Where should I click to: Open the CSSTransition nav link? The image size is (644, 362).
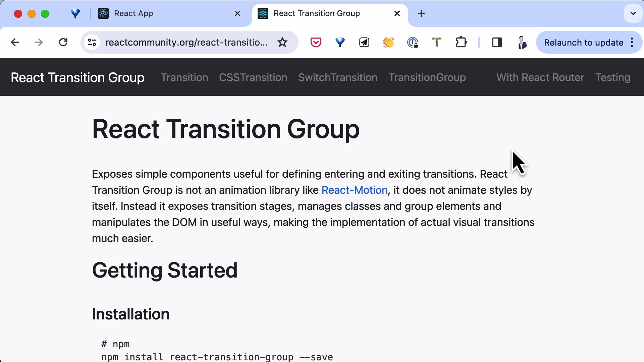pyautogui.click(x=253, y=77)
